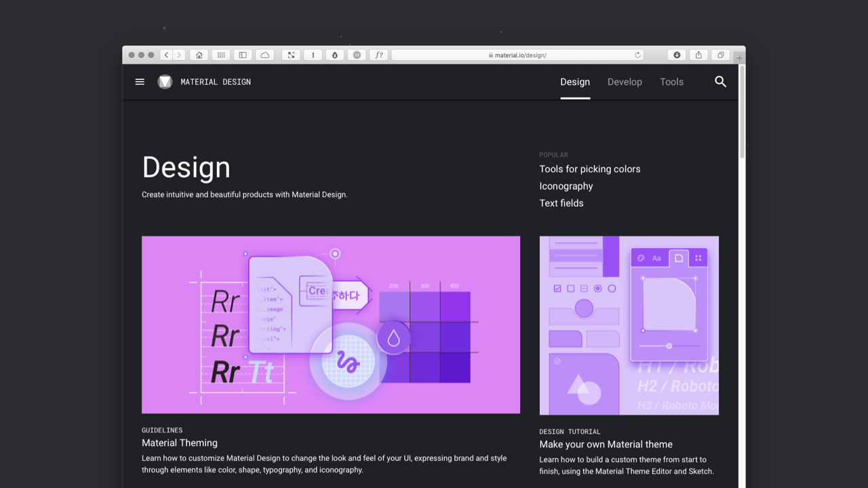
Task: Click the "DESIGN TUTORIAL" label
Action: (570, 432)
